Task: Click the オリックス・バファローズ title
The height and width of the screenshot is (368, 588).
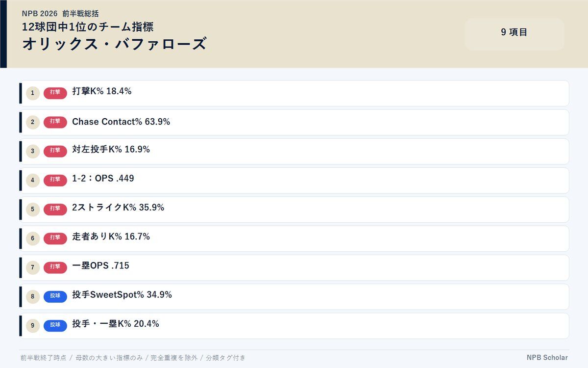Action: coord(114,44)
